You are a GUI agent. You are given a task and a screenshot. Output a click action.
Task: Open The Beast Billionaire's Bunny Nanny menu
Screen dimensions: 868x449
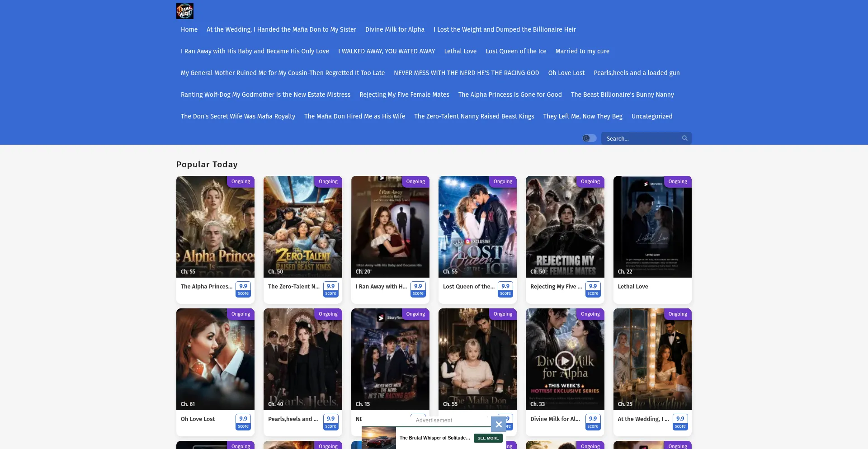coord(622,95)
